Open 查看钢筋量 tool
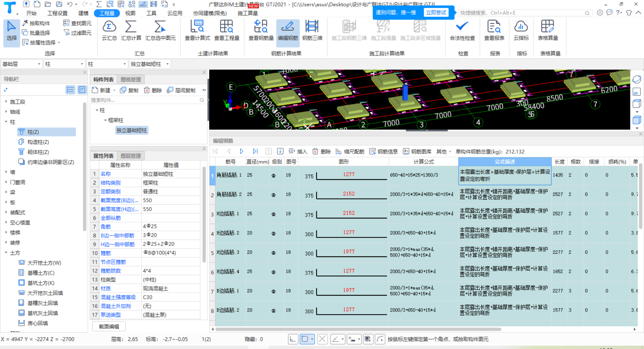644x349 pixels. pos(261,30)
